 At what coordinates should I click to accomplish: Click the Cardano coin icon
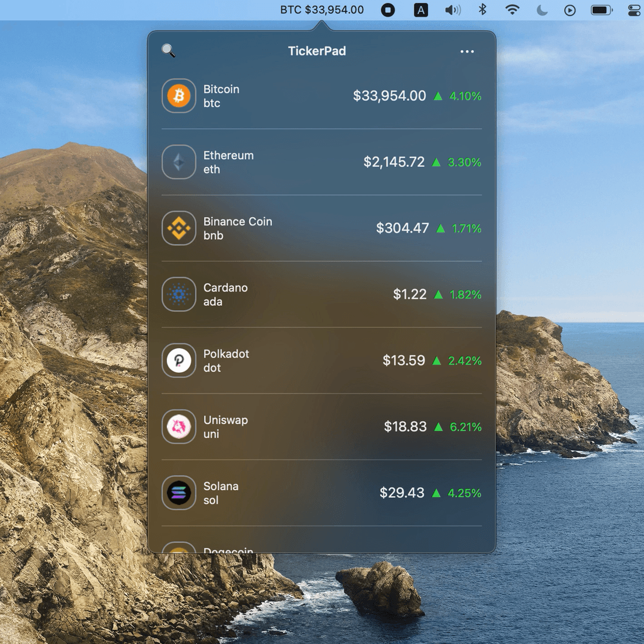pyautogui.click(x=178, y=294)
